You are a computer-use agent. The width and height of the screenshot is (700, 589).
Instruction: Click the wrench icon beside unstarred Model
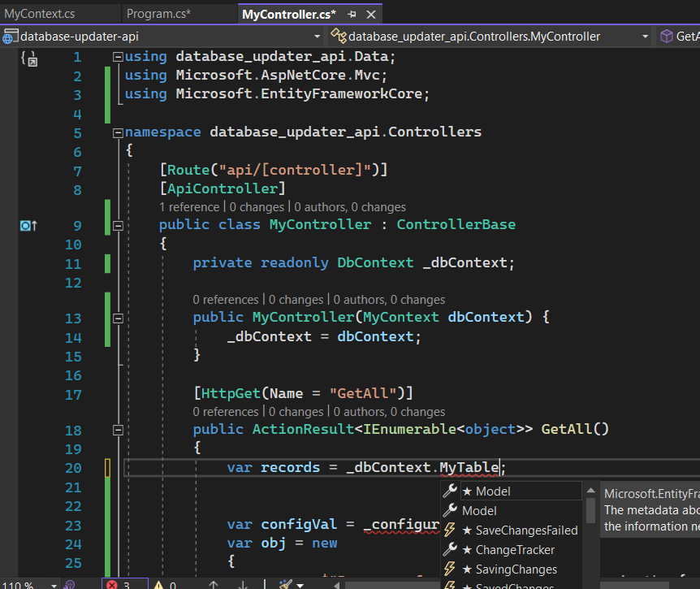[x=450, y=510]
